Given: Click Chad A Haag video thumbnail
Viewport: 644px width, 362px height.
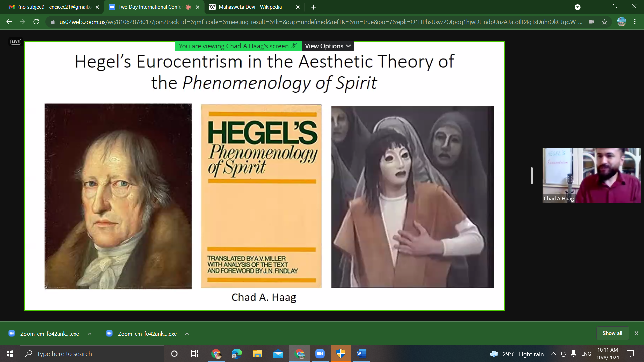Looking at the screenshot, I should [x=591, y=175].
